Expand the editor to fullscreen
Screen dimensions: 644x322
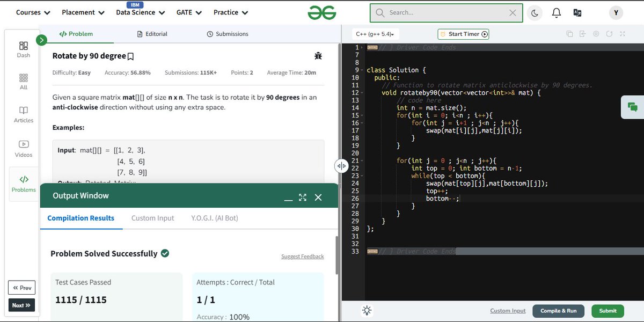[x=623, y=34]
